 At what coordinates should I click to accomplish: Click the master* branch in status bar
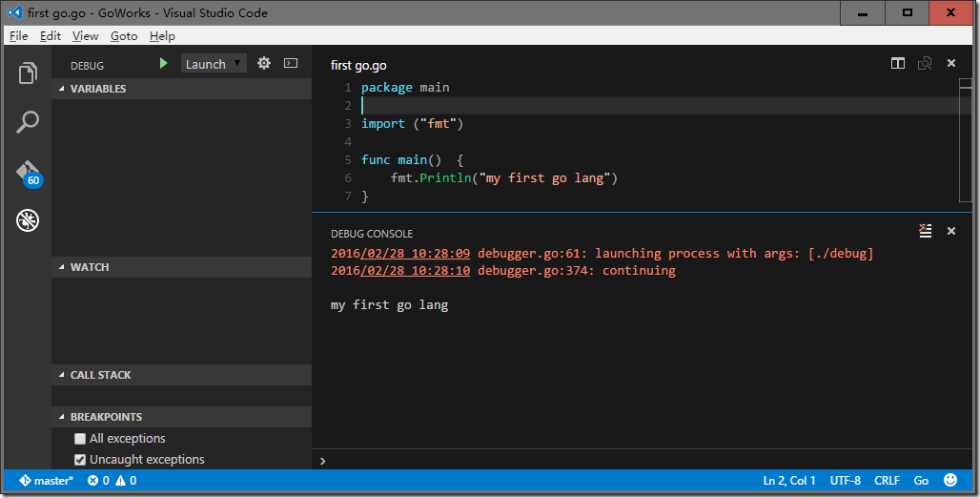click(46, 481)
